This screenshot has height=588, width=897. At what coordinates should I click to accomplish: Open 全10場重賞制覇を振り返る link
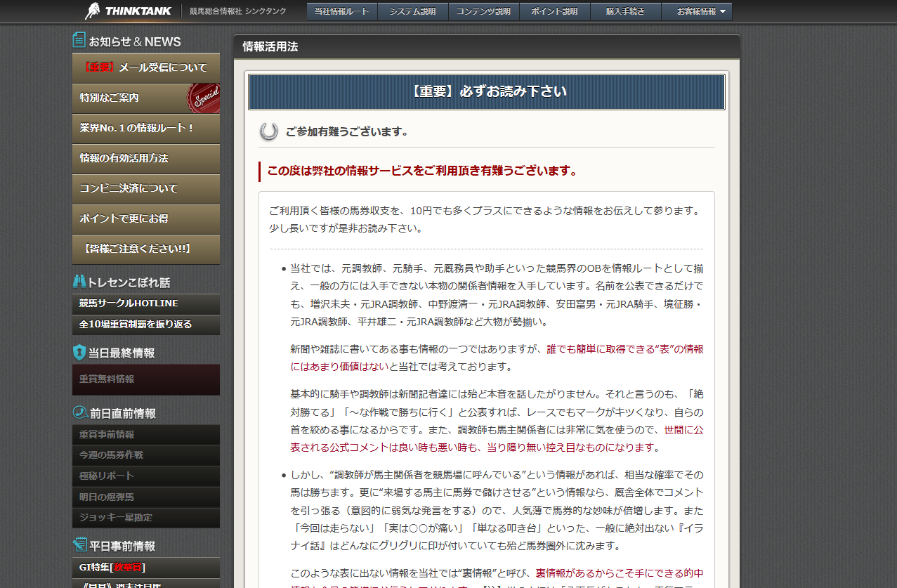[146, 325]
